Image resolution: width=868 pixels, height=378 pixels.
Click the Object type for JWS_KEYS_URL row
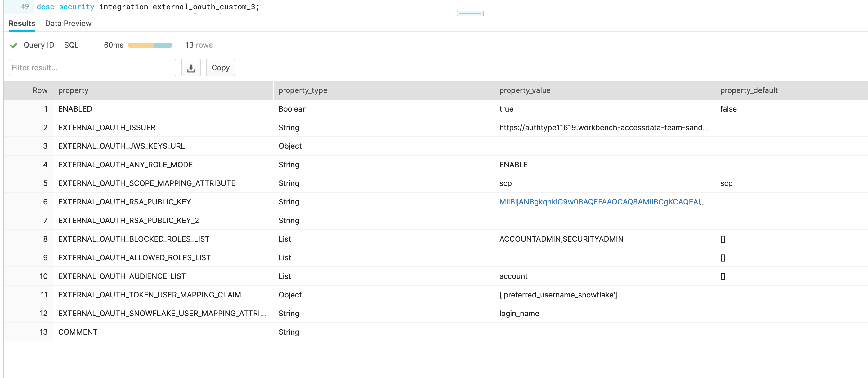tap(383, 146)
